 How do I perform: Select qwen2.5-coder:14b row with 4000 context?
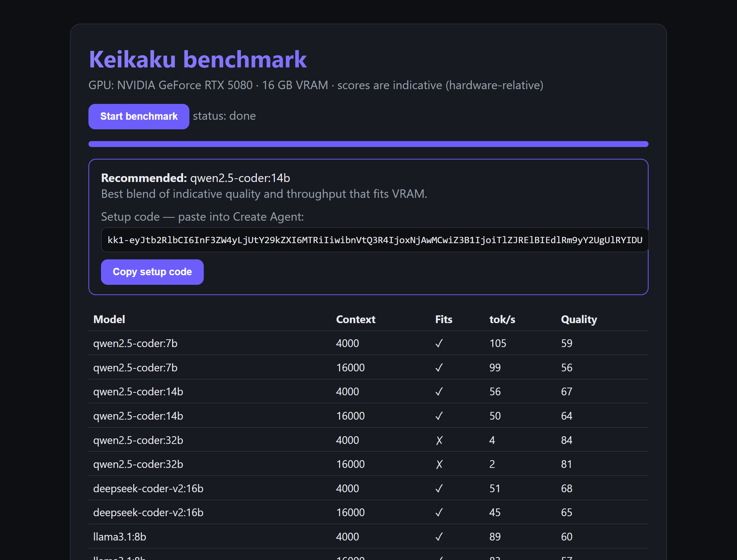point(368,392)
